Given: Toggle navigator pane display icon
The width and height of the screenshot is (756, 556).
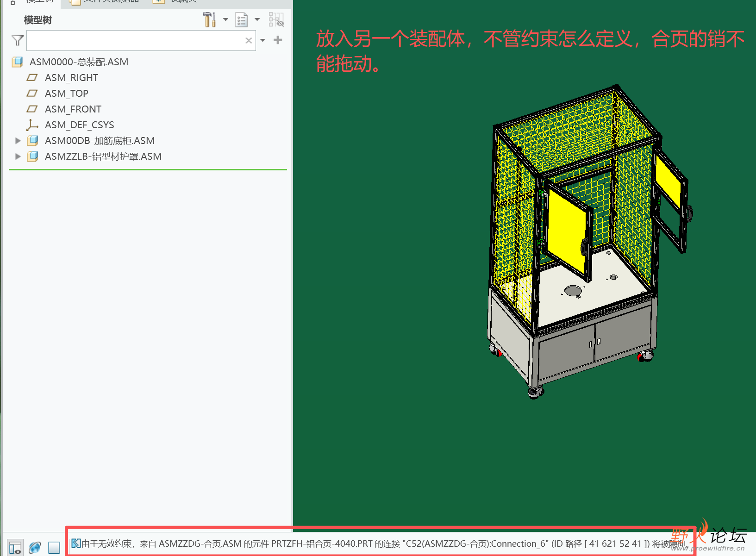Looking at the screenshot, I should click(x=15, y=548).
